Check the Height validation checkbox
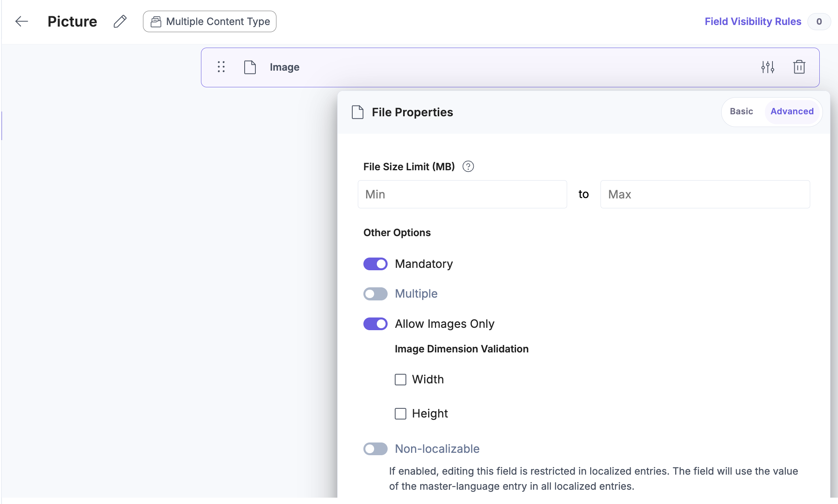Screen dimensions: 838x504 [400, 414]
